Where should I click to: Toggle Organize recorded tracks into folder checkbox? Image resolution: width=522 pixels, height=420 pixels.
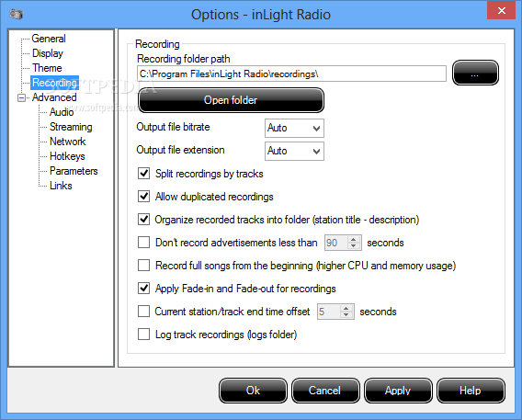[x=143, y=220]
